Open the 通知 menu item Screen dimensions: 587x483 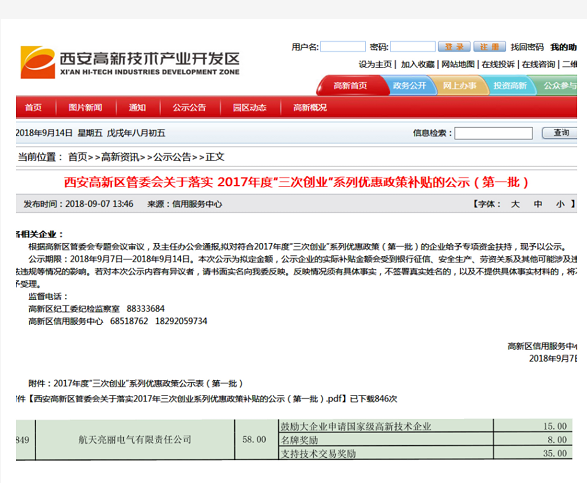point(137,108)
